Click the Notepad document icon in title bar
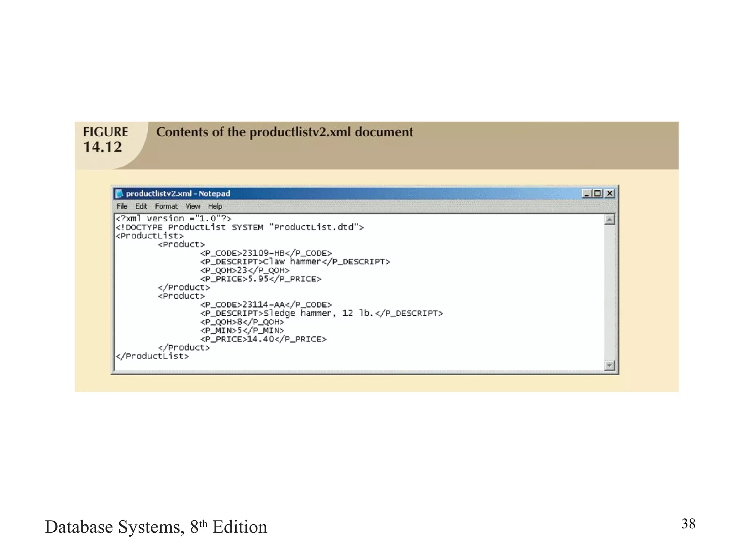The width and height of the screenshot is (747, 560). point(119,193)
